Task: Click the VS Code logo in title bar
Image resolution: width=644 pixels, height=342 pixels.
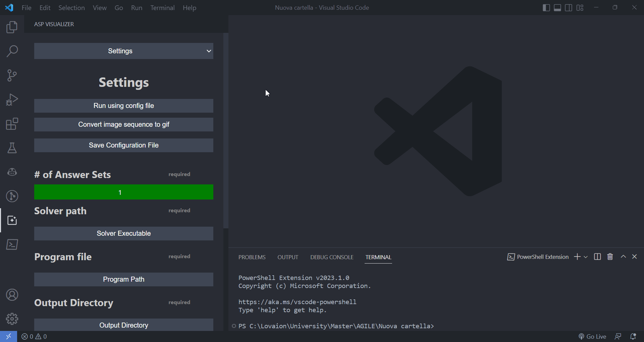Action: (9, 8)
